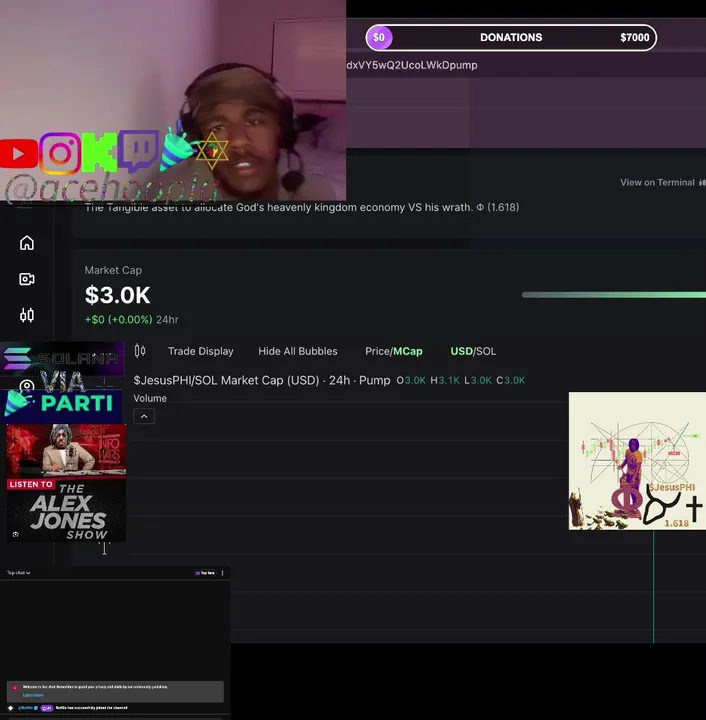Viewport: 706px width, 720px height.
Task: Select MCap chart mode
Action: coord(408,351)
